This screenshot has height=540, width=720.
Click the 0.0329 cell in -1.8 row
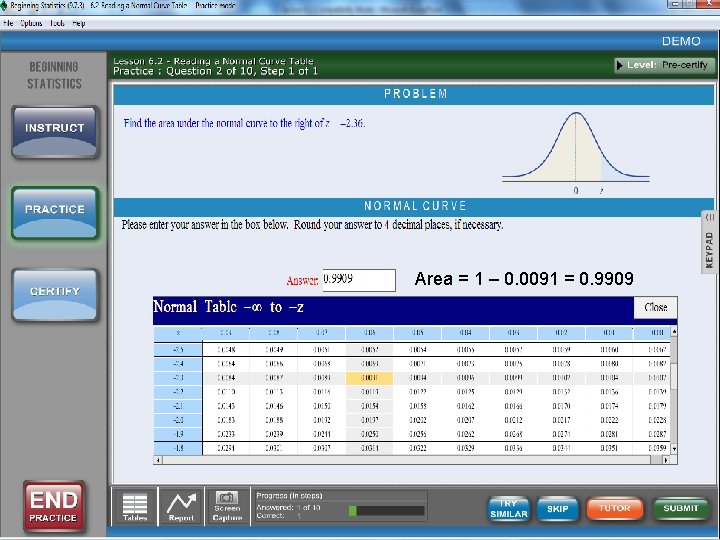465,448
